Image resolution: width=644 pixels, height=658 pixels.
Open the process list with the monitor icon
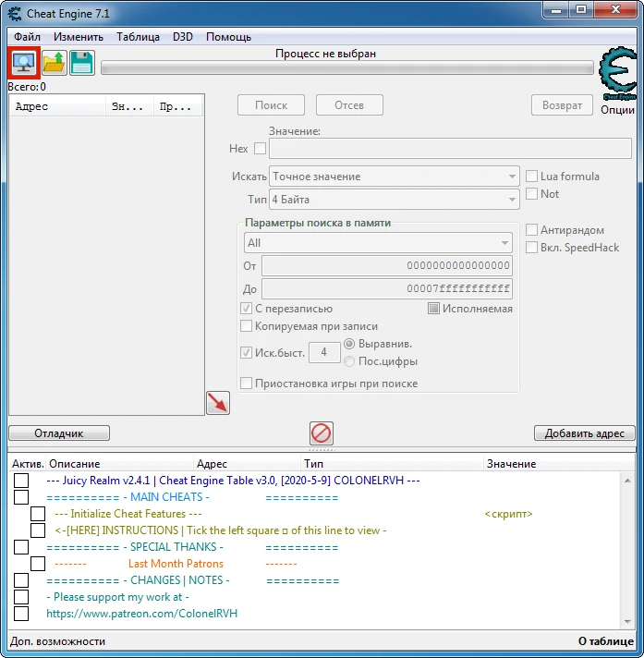click(23, 63)
